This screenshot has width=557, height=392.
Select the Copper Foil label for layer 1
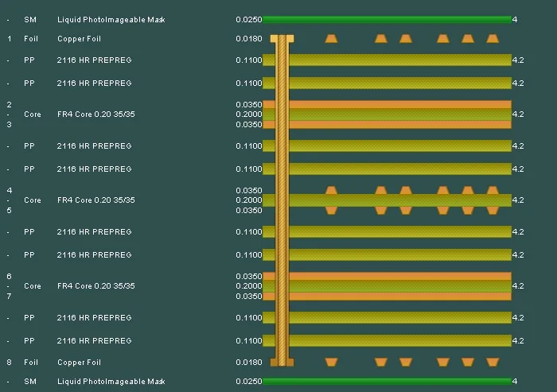pos(79,38)
